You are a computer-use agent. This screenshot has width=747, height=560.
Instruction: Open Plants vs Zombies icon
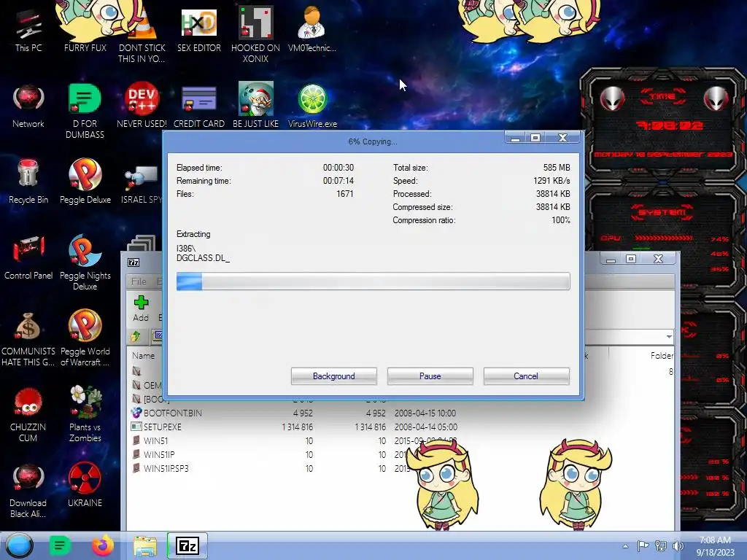click(x=85, y=414)
